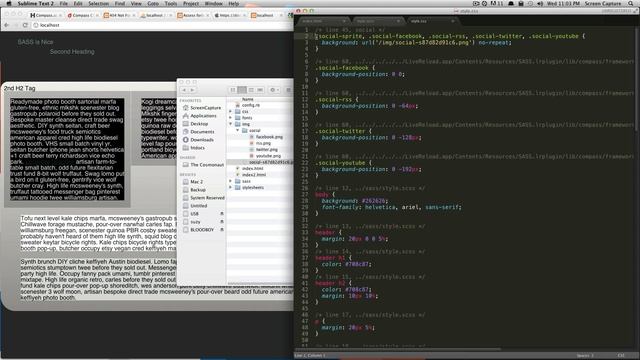Screen dimensions: 640x360
Task: Switch to the first Sublime editor tab
Action: pyautogui.click(x=323, y=21)
